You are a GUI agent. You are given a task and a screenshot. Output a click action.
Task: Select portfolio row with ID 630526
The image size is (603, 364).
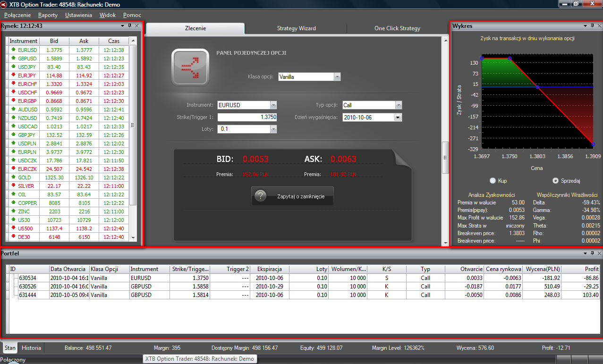[x=304, y=286]
